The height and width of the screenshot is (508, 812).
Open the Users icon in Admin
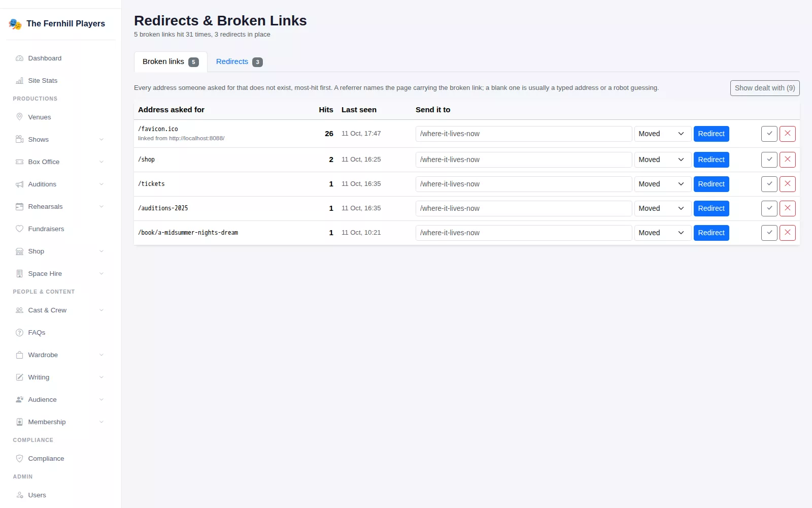pyautogui.click(x=19, y=495)
